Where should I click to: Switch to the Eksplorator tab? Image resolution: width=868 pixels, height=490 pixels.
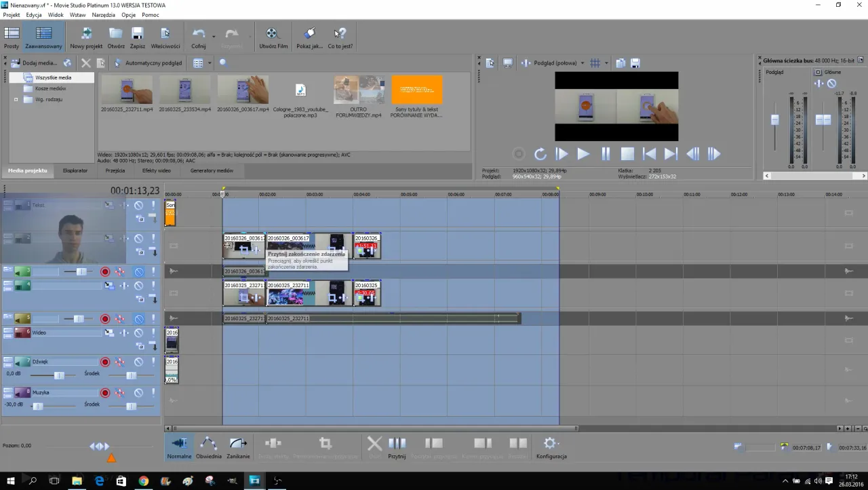pos(75,171)
